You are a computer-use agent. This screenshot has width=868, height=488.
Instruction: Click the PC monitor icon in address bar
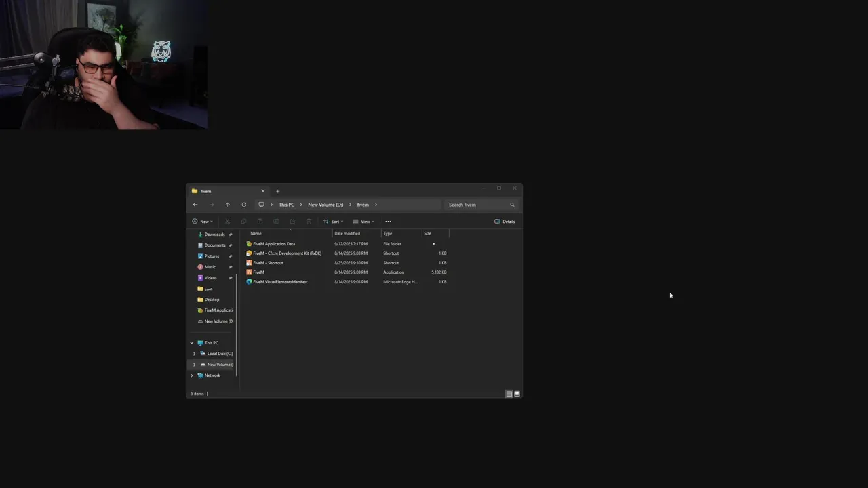pos(261,205)
